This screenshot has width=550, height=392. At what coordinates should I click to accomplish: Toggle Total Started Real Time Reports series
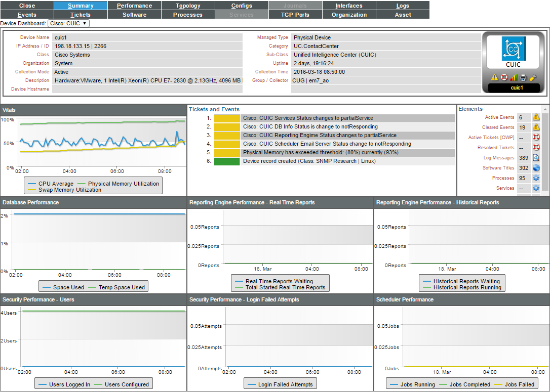pos(281,288)
